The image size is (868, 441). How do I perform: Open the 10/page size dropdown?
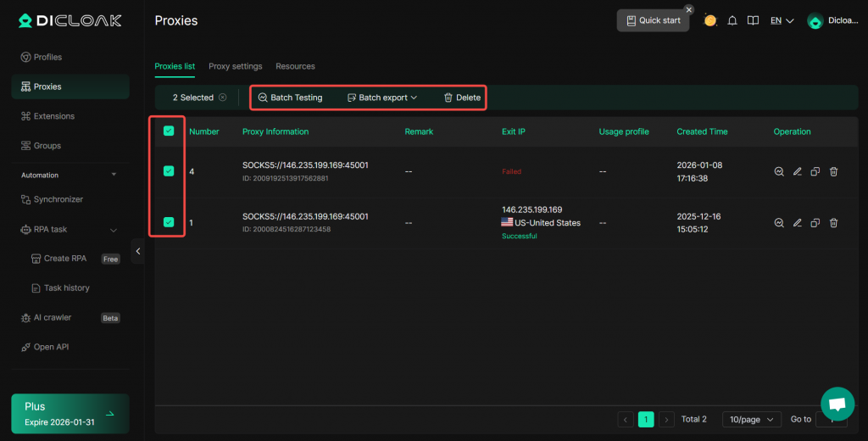coord(751,419)
